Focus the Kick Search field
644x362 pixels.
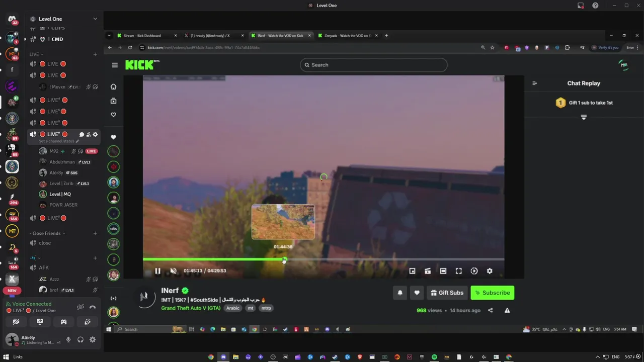pos(373,65)
